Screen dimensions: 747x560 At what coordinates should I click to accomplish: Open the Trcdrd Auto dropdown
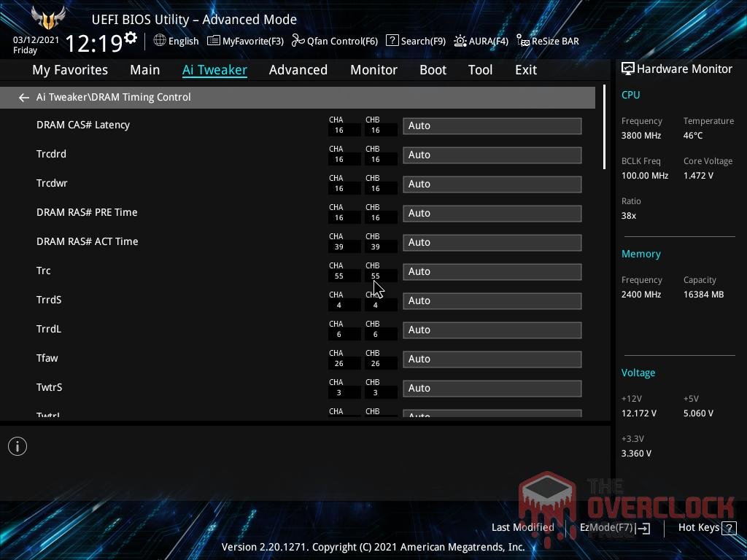pos(492,155)
